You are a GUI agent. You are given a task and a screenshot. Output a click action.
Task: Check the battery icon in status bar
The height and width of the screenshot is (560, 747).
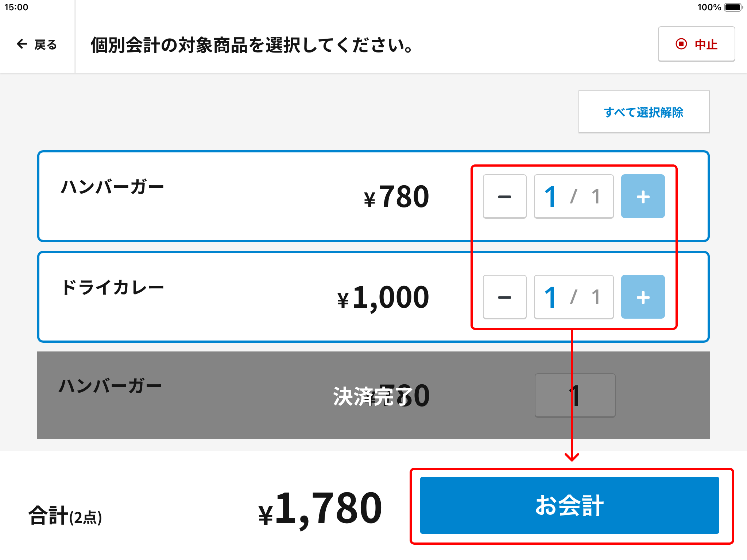734,7
